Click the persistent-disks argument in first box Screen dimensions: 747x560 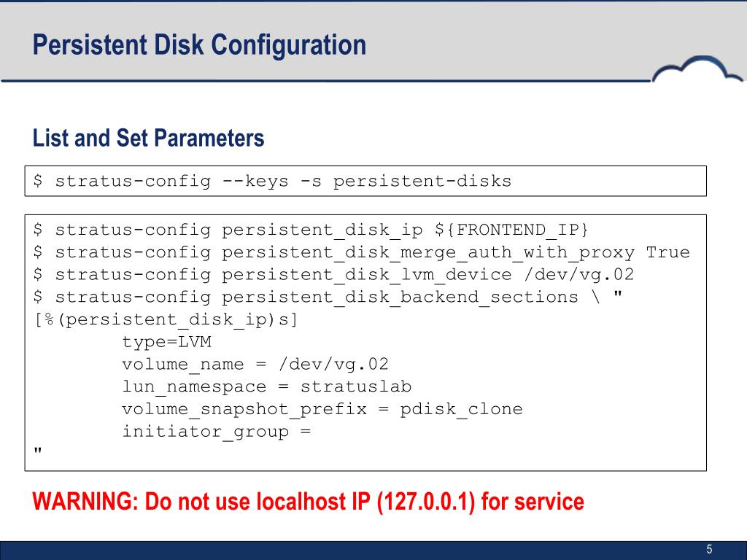(x=422, y=181)
